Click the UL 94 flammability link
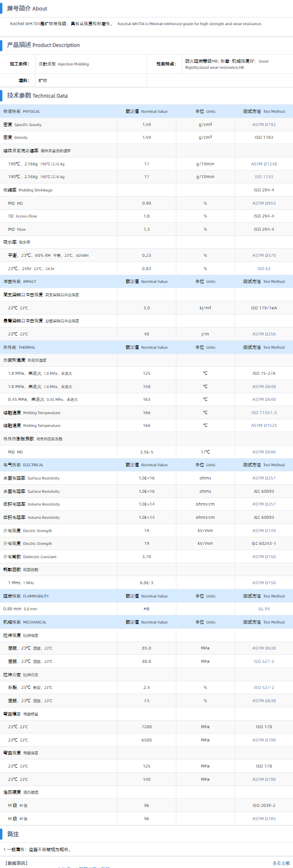Screen dimensions: 293x868 pos(264,609)
